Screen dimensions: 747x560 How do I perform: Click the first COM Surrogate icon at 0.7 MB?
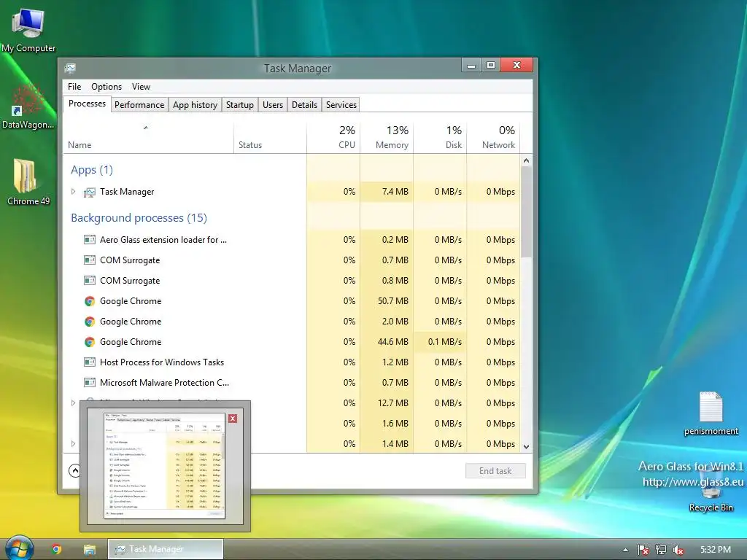point(90,260)
